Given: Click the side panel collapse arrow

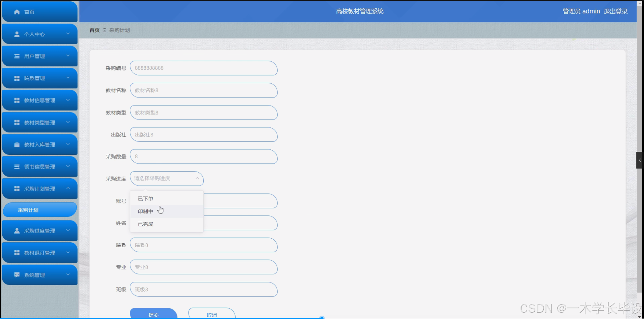Looking at the screenshot, I should [x=640, y=160].
